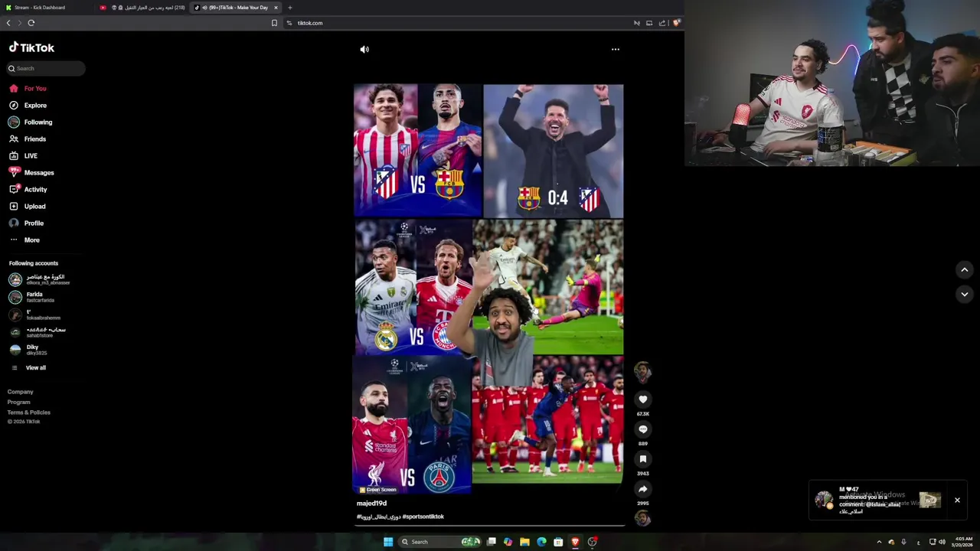980x551 pixels.
Task: Open the elkora_m3_abnasser following account
Action: click(x=39, y=279)
